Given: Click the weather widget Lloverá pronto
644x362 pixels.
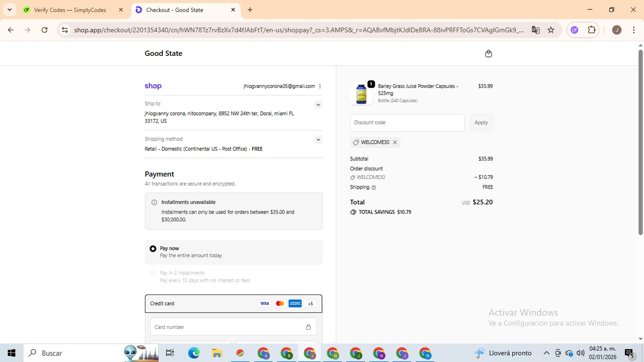Looking at the screenshot, I should [x=503, y=353].
